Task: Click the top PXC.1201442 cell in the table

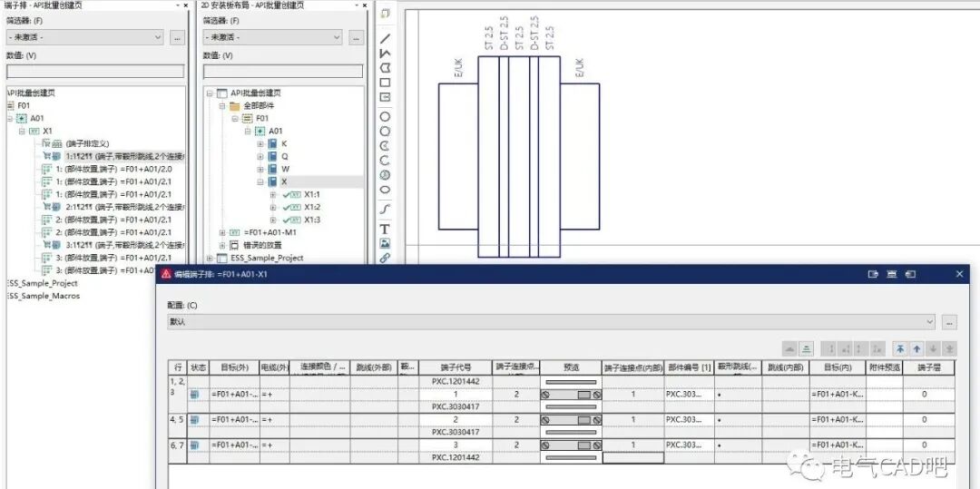Action: [456, 381]
